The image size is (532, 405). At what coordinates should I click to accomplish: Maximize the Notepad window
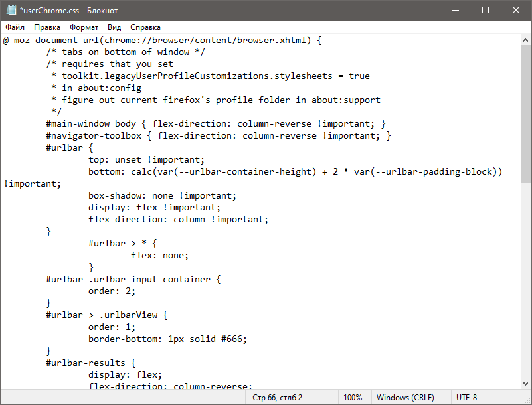(x=486, y=10)
